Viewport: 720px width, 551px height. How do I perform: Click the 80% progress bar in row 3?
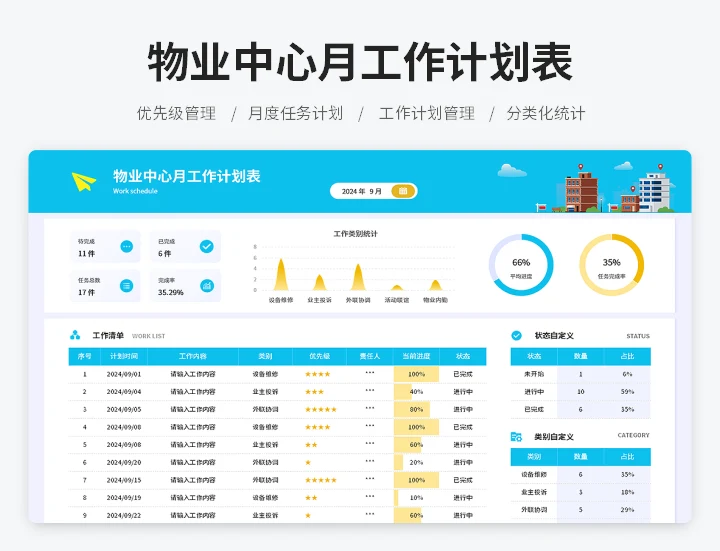pyautogui.click(x=412, y=410)
